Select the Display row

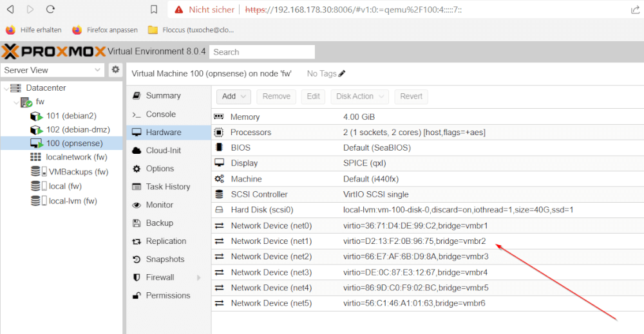pyautogui.click(x=428, y=163)
